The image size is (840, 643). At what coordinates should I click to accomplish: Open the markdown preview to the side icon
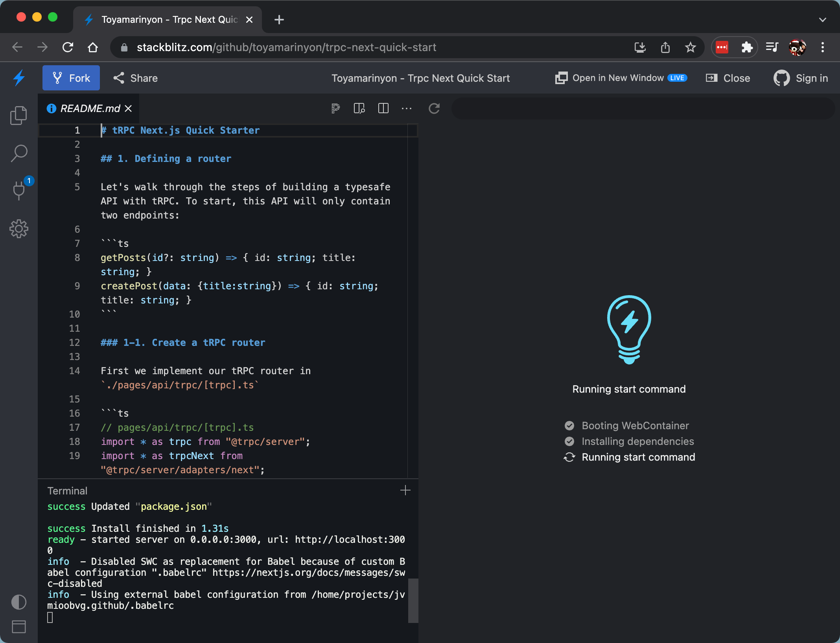click(359, 108)
